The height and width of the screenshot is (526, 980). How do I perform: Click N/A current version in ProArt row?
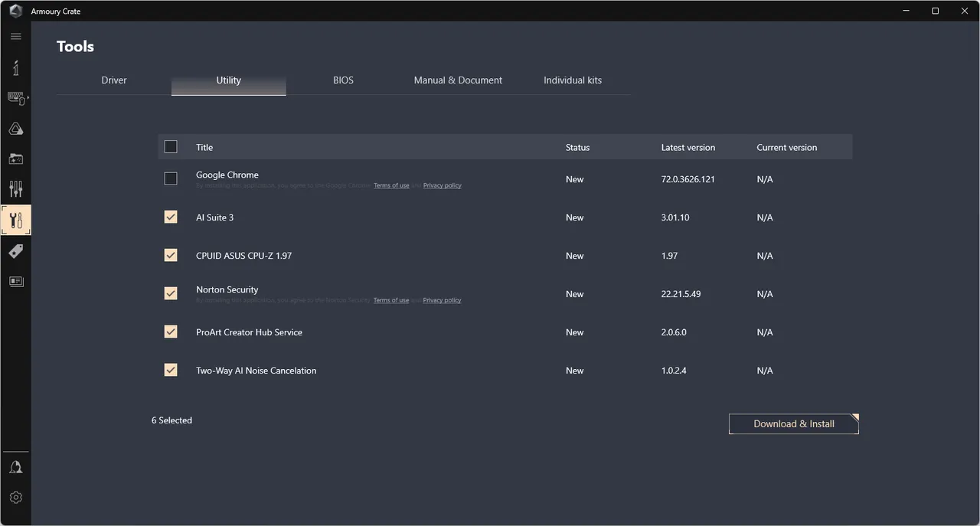765,332
